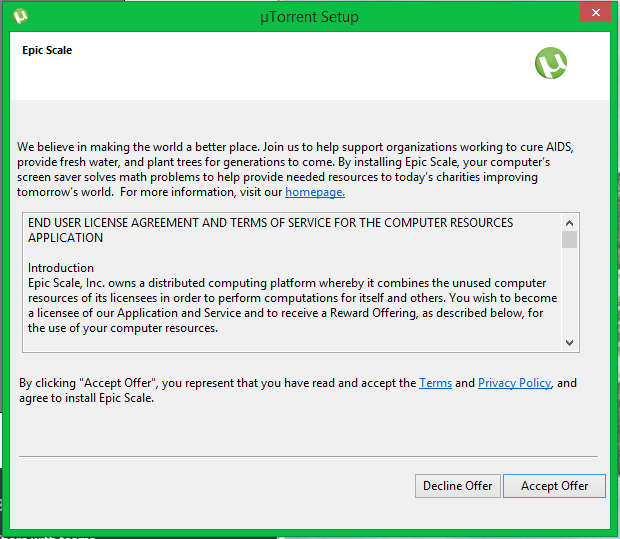Click the large µTorrent logo in header
620x539 pixels.
pyautogui.click(x=551, y=63)
